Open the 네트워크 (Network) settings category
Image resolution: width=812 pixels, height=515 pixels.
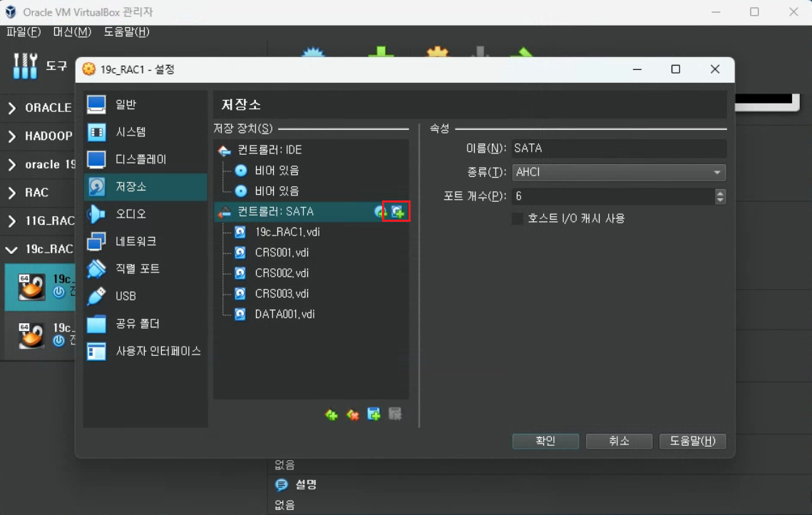pos(145,241)
